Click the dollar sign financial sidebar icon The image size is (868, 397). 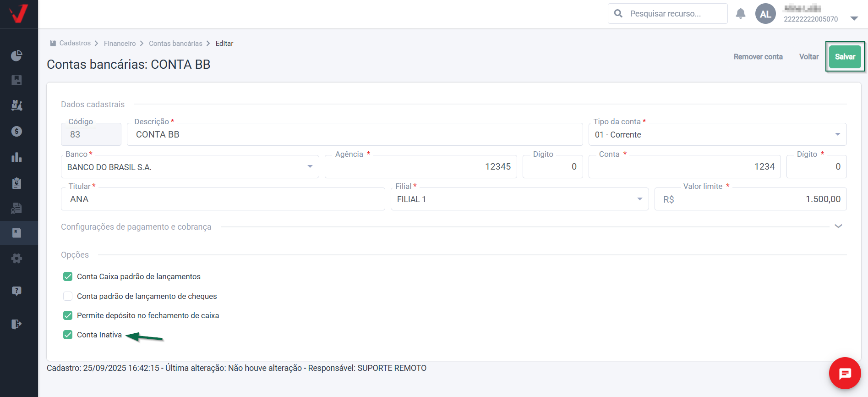(16, 132)
